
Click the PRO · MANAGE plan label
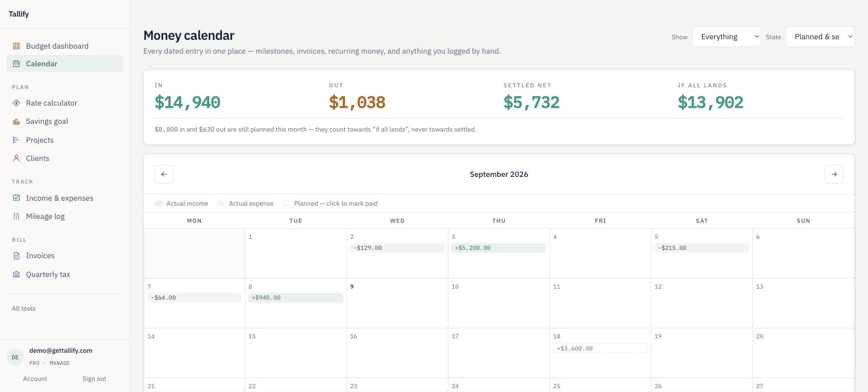pyautogui.click(x=50, y=363)
